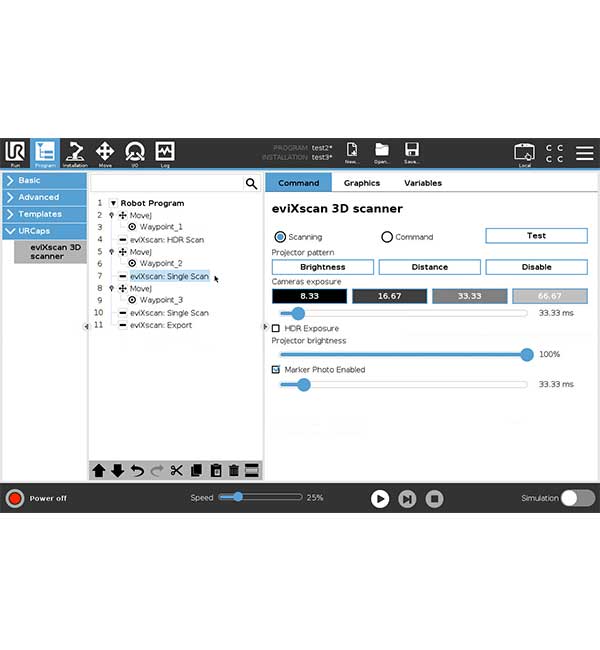
Task: Switch to the Graphics tab
Action: pyautogui.click(x=362, y=183)
